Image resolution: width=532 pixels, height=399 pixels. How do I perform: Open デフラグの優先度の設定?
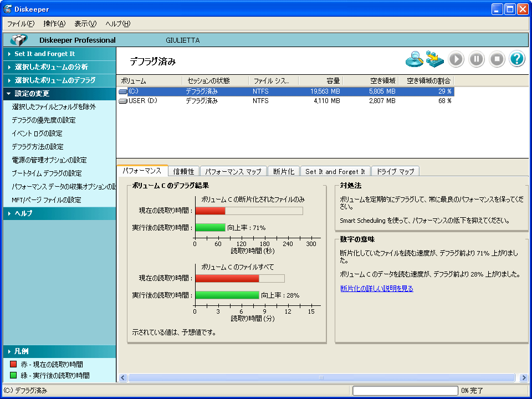coord(44,120)
